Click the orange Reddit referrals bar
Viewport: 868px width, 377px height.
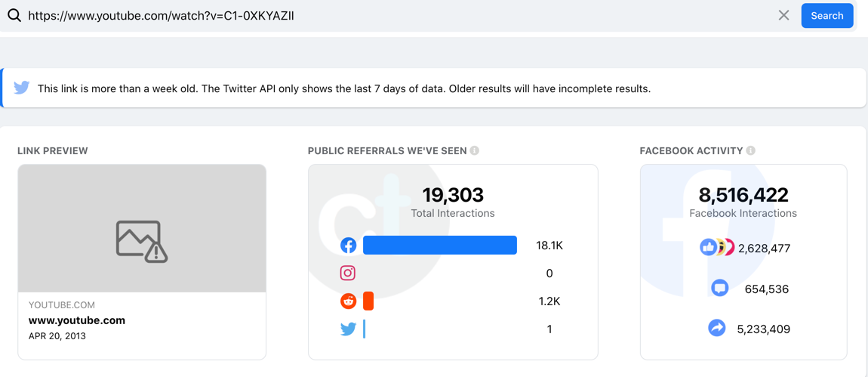[x=368, y=301]
